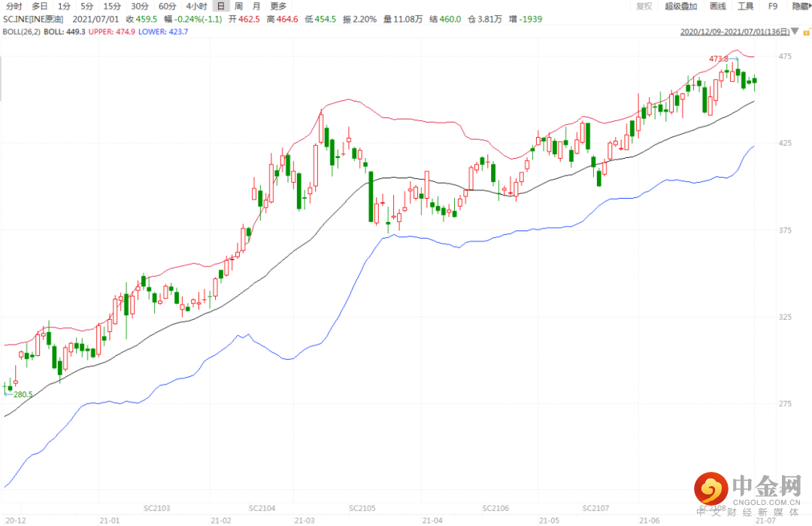
Task: Switch to the 月 monthly chart
Action: click(x=256, y=6)
